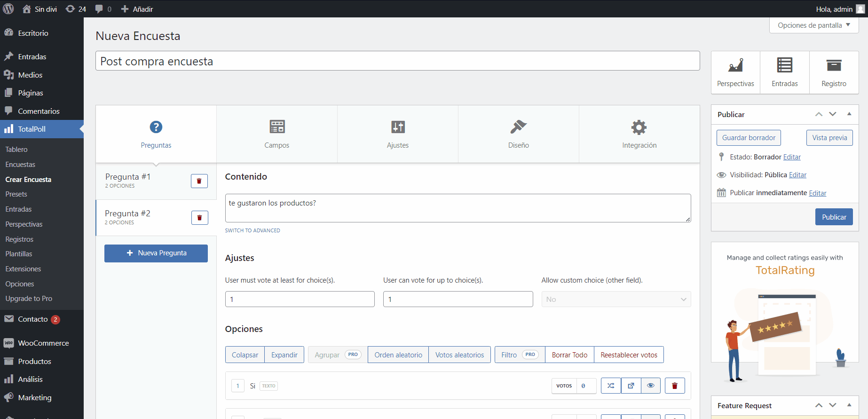Open WooCommerce in the sidebar menu
Screen dimensions: 868x419
pos(43,343)
